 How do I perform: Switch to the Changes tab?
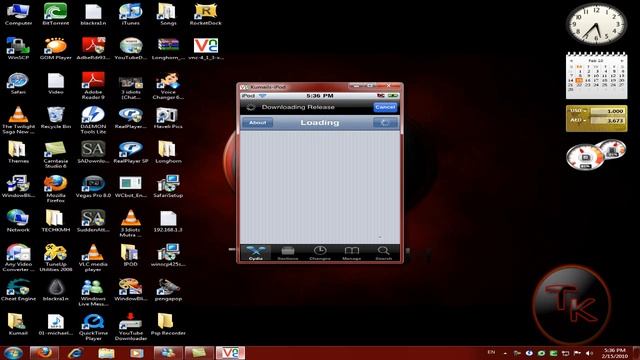pos(320,253)
